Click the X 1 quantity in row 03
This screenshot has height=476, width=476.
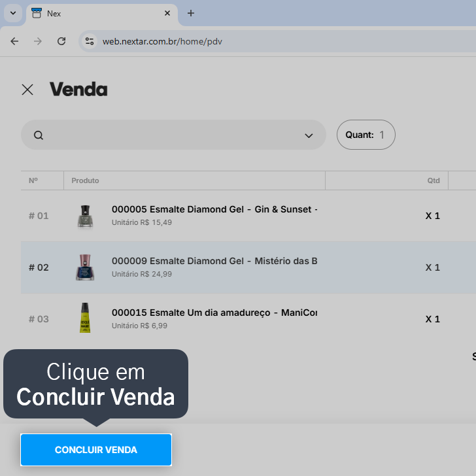click(x=433, y=319)
